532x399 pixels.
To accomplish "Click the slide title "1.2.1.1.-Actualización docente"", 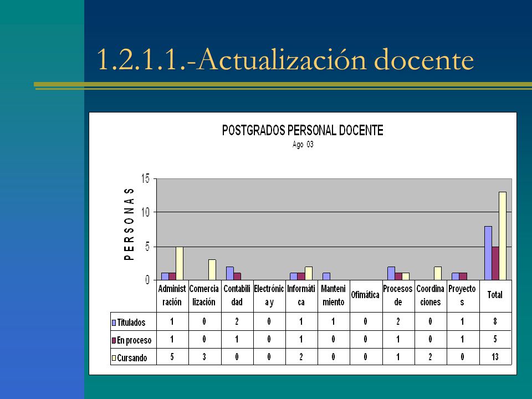I will 285,60.
